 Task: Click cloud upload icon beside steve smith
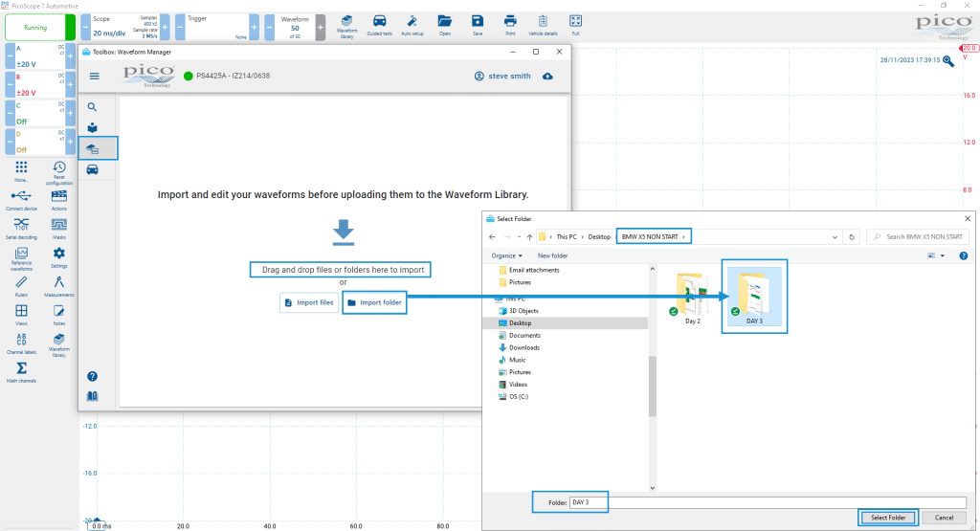click(x=547, y=76)
